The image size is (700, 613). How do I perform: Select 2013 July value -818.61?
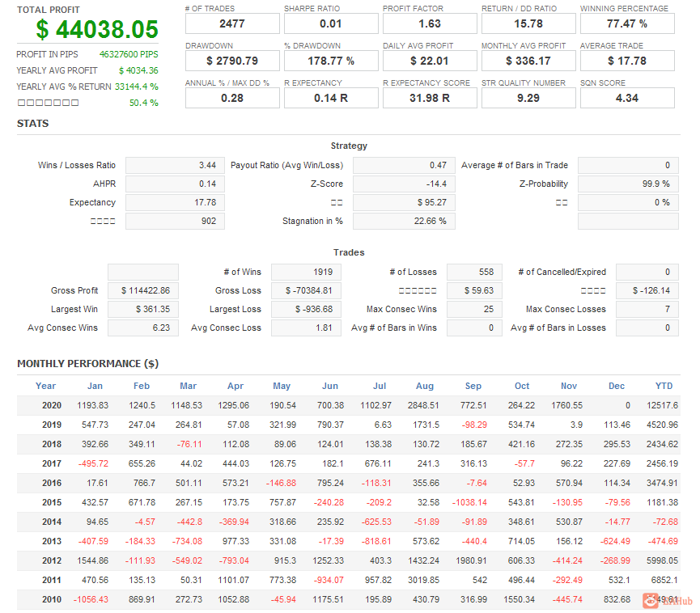click(x=376, y=541)
